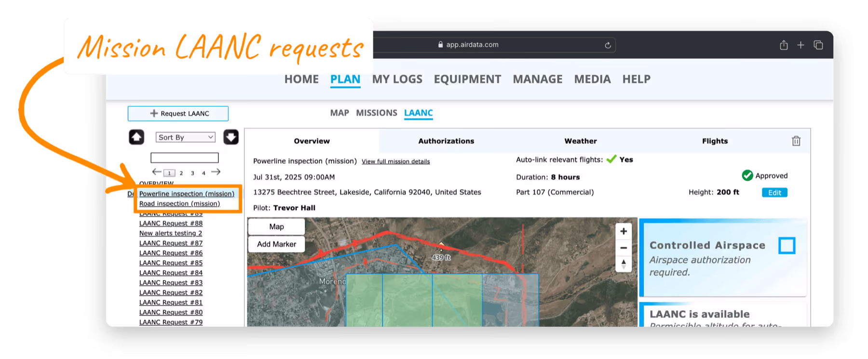This screenshot has height=359, width=868.
Task: Open the Weather tab
Action: (581, 141)
